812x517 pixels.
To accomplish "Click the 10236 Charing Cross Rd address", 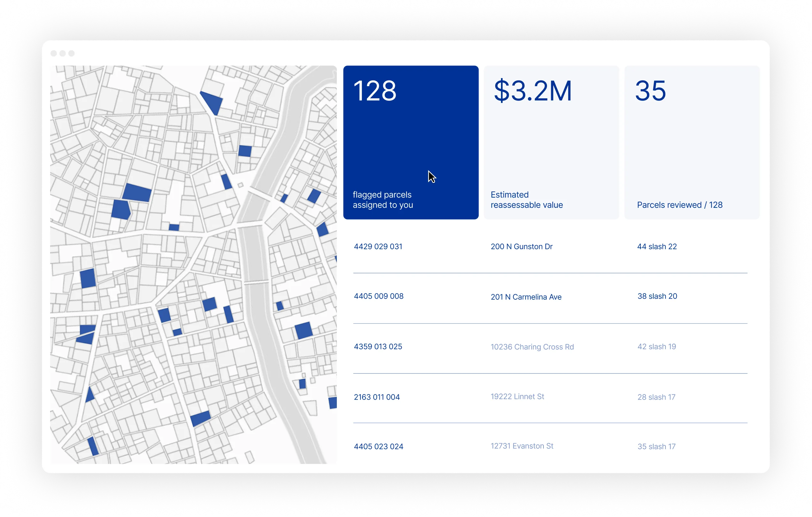I will [532, 347].
